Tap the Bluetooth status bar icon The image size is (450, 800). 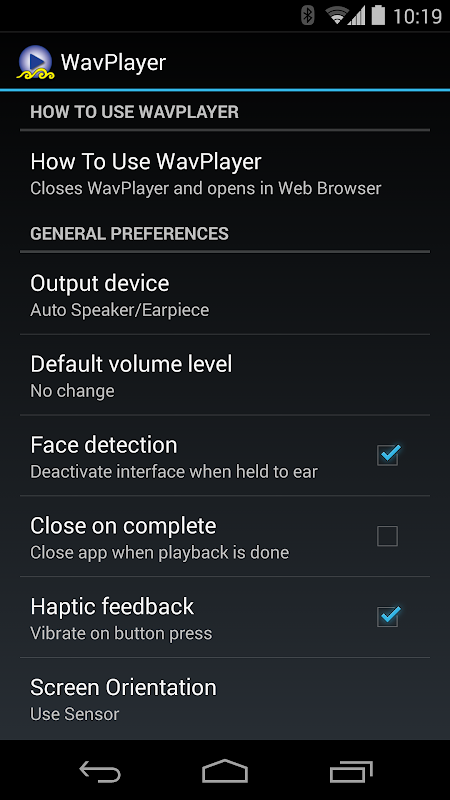coord(308,16)
